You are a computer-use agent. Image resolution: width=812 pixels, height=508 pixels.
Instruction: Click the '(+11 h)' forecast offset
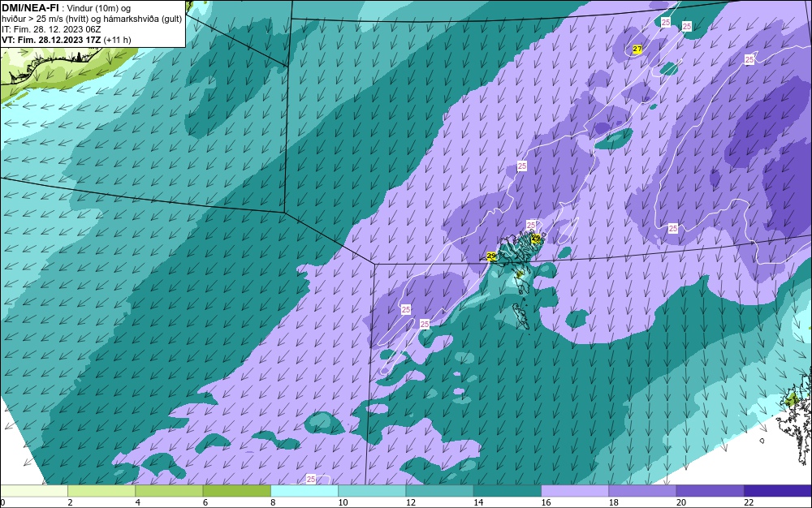(x=117, y=40)
